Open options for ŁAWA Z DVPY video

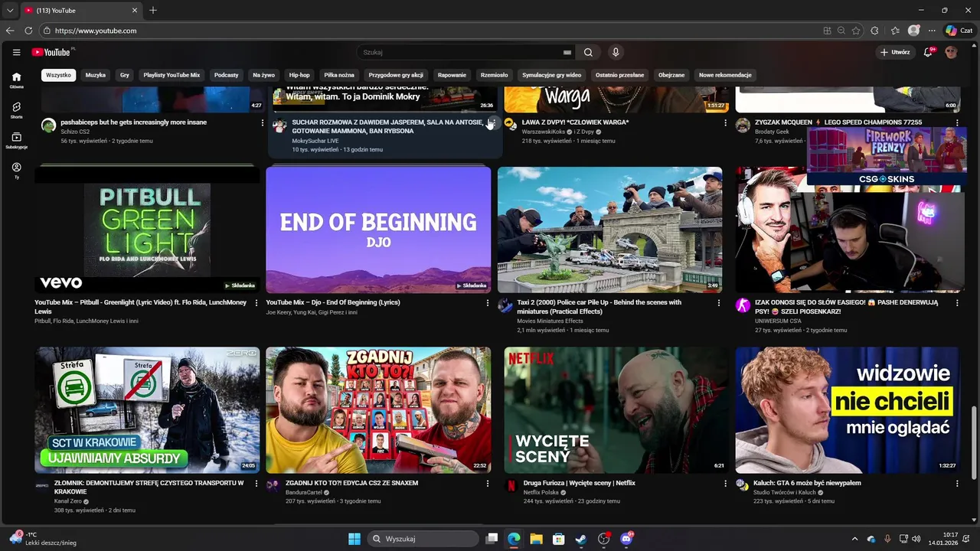pyautogui.click(x=726, y=122)
